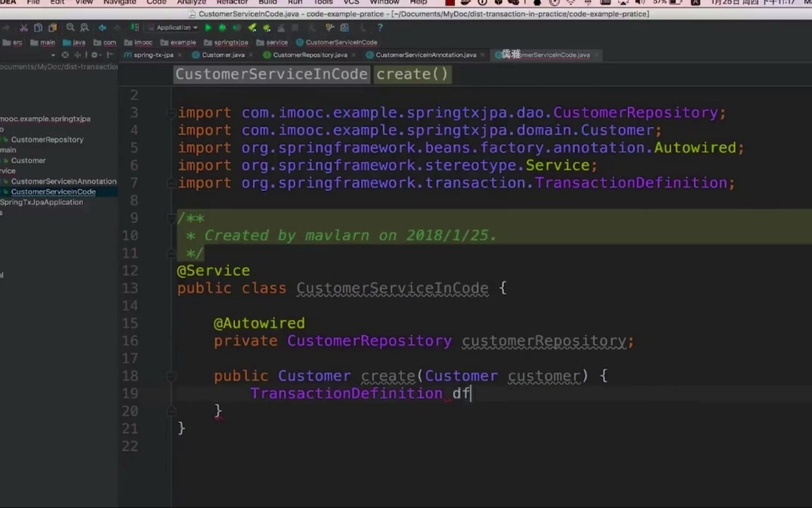Hide project panel with the hide icon

tap(110, 55)
